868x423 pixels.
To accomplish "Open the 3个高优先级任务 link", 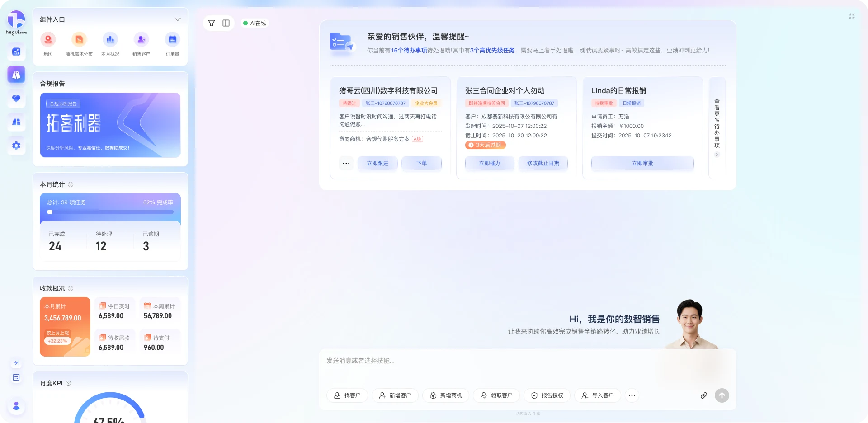I will coord(492,51).
